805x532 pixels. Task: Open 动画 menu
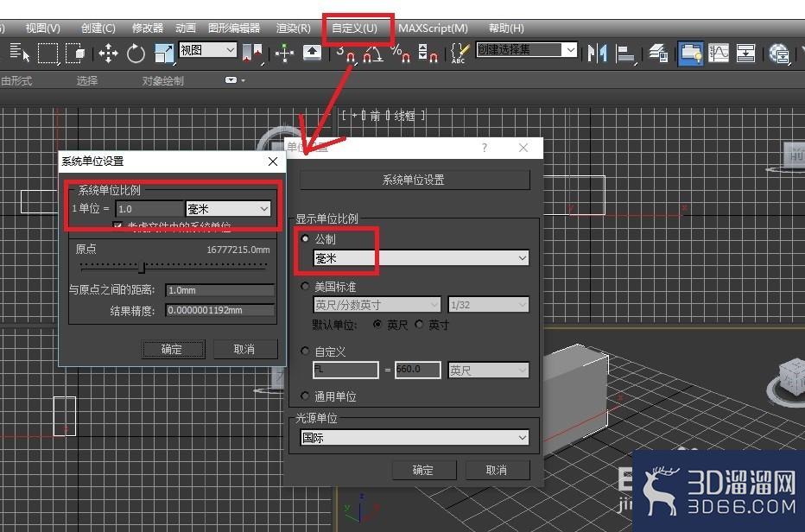[186, 28]
